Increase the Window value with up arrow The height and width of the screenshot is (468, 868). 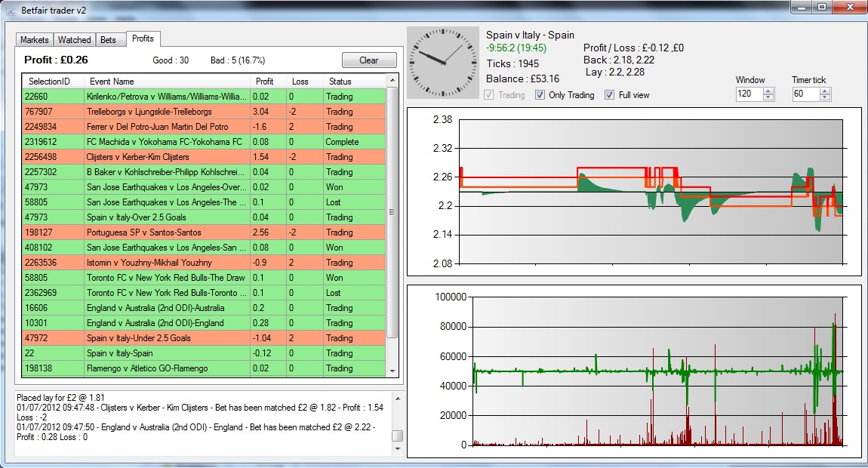pos(768,91)
